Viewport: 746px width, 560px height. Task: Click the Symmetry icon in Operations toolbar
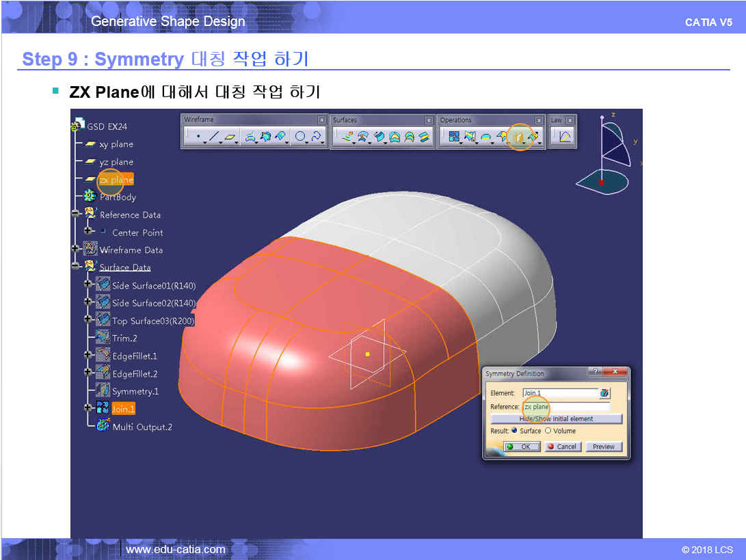tap(518, 137)
